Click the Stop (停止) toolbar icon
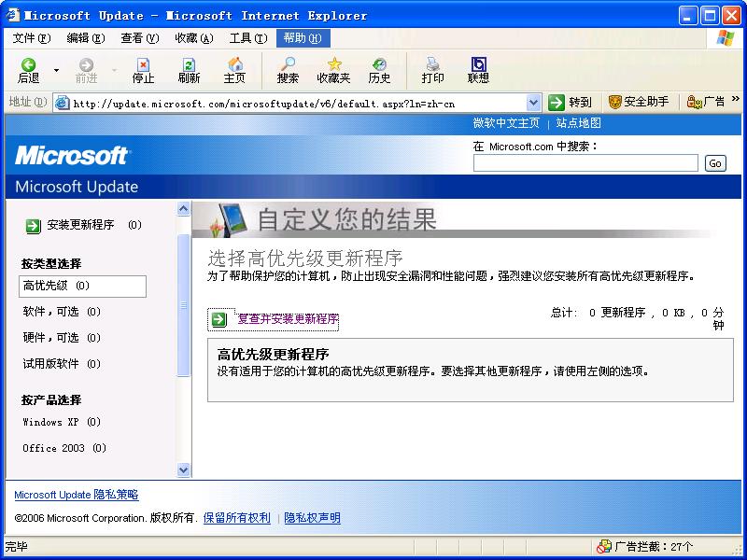Screen dimensions: 747x560 (x=143, y=64)
